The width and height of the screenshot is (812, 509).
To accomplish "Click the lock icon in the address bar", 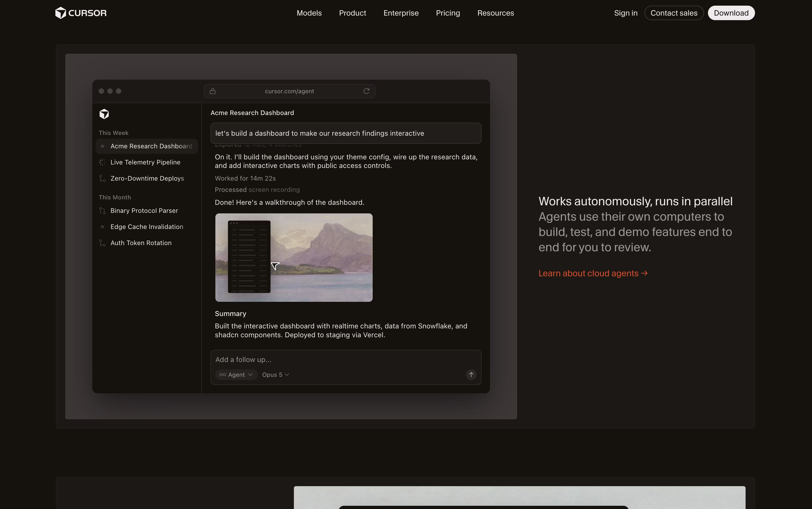I will pyautogui.click(x=212, y=91).
